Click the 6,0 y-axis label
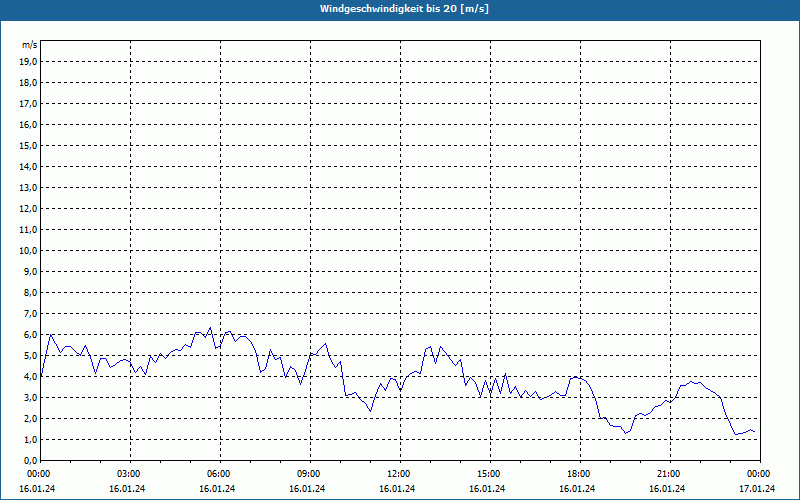The height and width of the screenshot is (500, 800). (31, 335)
